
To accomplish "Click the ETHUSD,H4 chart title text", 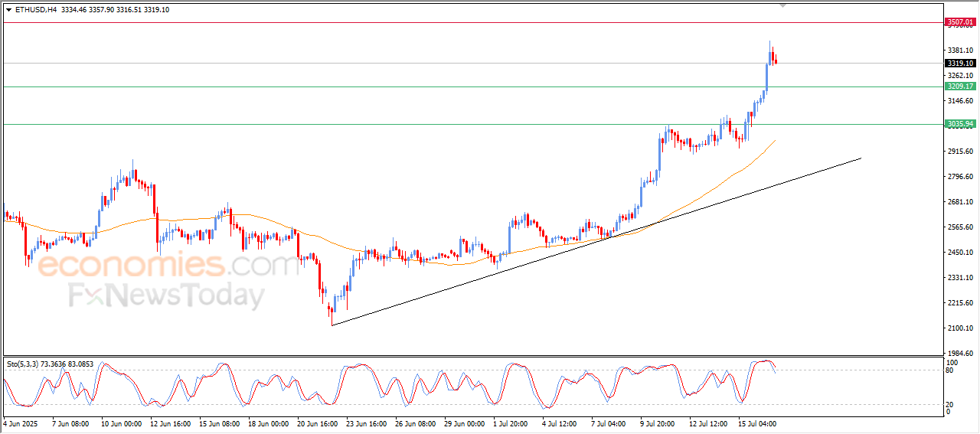I will (x=35, y=9).
